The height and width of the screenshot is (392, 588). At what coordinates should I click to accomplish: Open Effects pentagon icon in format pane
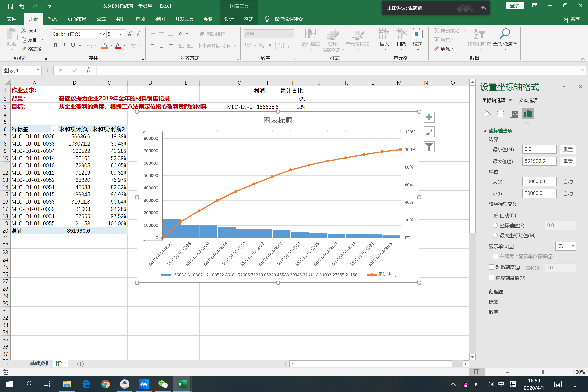[x=501, y=113]
